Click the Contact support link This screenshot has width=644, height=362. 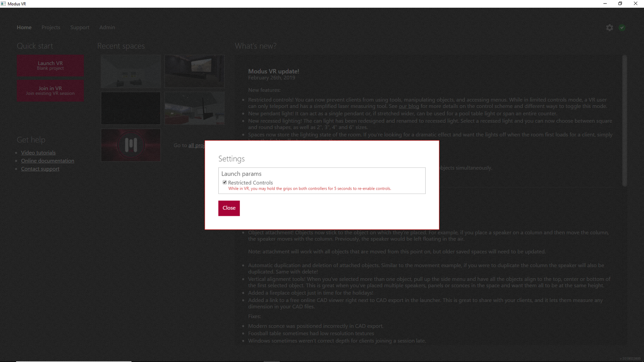click(40, 169)
